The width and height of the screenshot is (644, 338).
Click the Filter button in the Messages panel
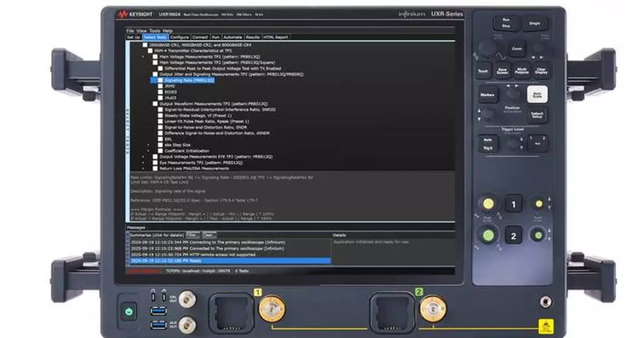(x=193, y=234)
